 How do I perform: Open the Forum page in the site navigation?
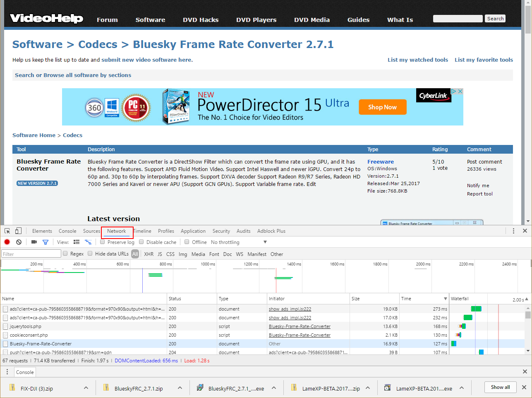tap(107, 20)
